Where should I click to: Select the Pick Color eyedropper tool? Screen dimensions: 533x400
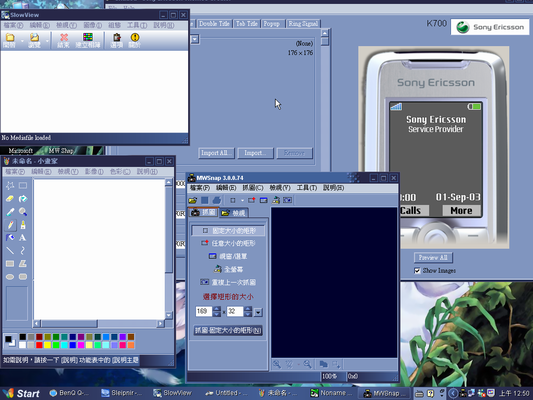10,212
